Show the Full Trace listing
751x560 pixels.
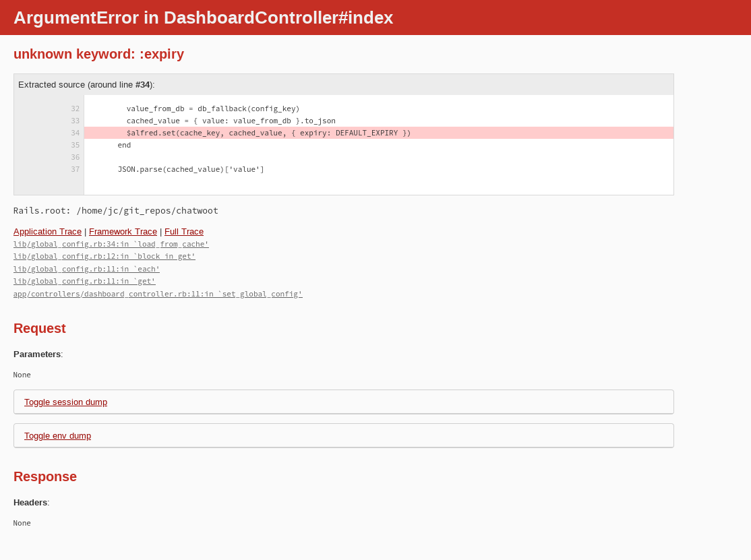point(183,231)
